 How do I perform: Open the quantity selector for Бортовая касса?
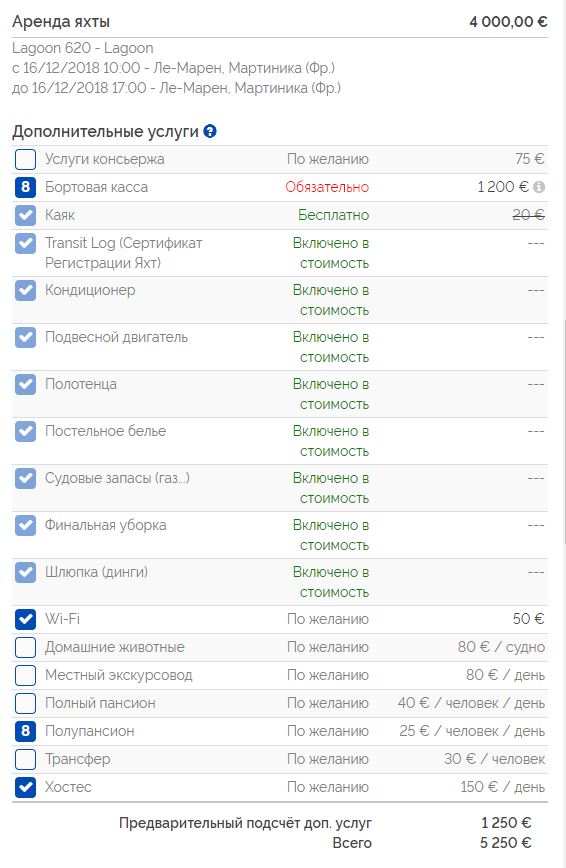(x=25, y=187)
